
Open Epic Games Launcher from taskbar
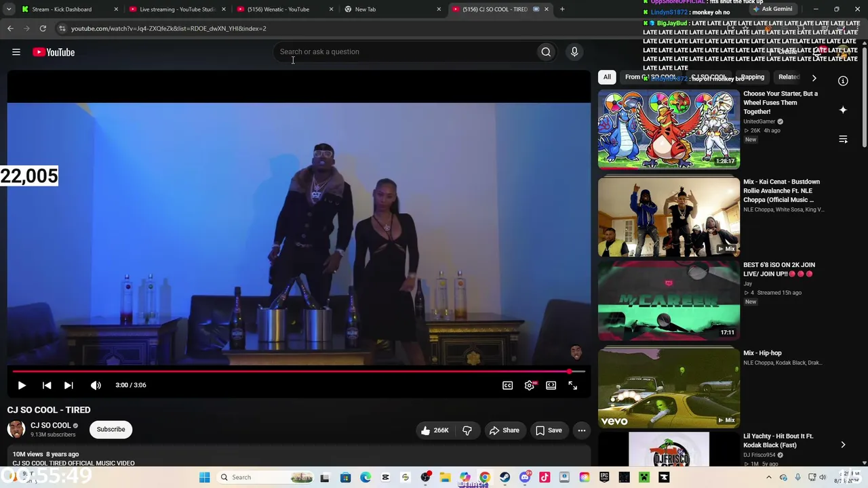604,477
